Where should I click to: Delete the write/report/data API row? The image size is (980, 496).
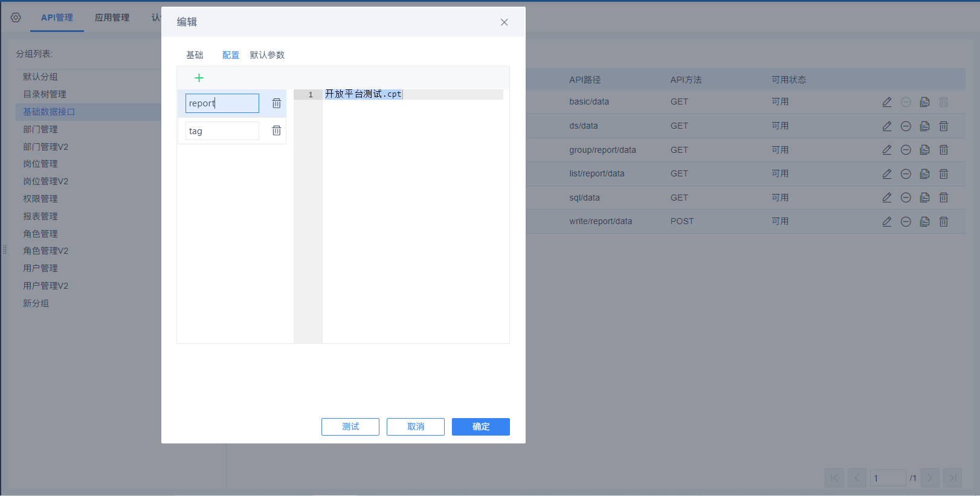pos(944,222)
